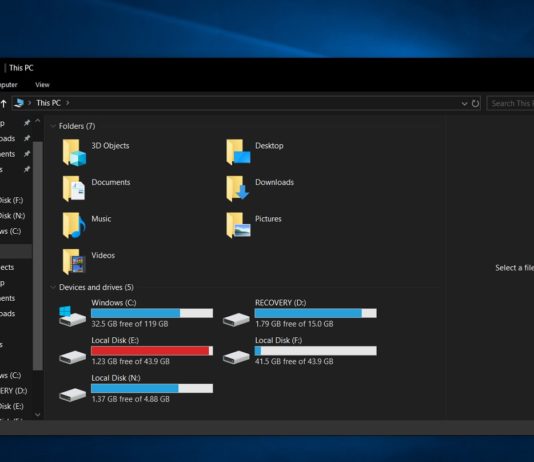Click '41.5 GB free of 43.9 GB' text
The height and width of the screenshot is (462, 534).
[294, 361]
